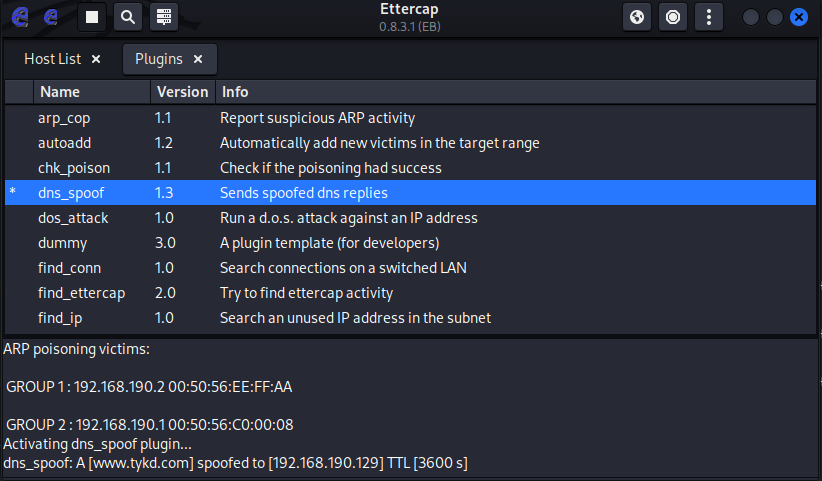Click the magnifier scan for hosts icon
This screenshot has width=822, height=481.
[127, 17]
